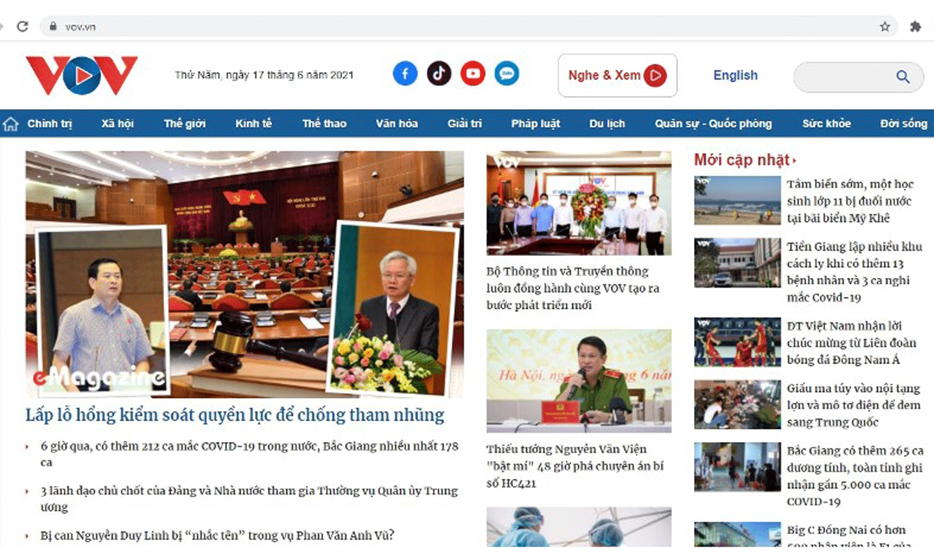The width and height of the screenshot is (934, 560).
Task: Open the eMagazine headline about chống tham nhũng
Action: coord(235,415)
